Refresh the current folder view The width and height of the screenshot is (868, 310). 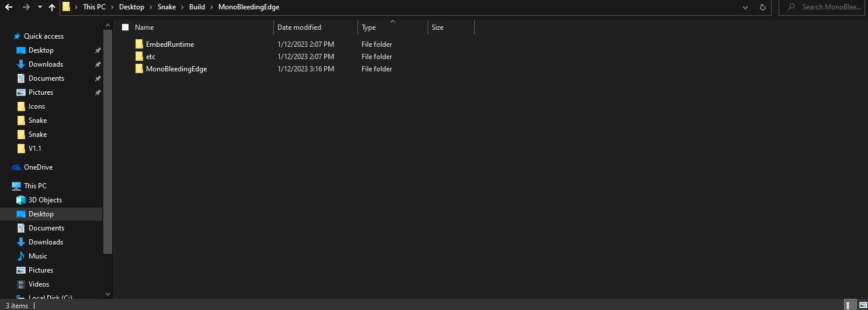click(x=762, y=8)
